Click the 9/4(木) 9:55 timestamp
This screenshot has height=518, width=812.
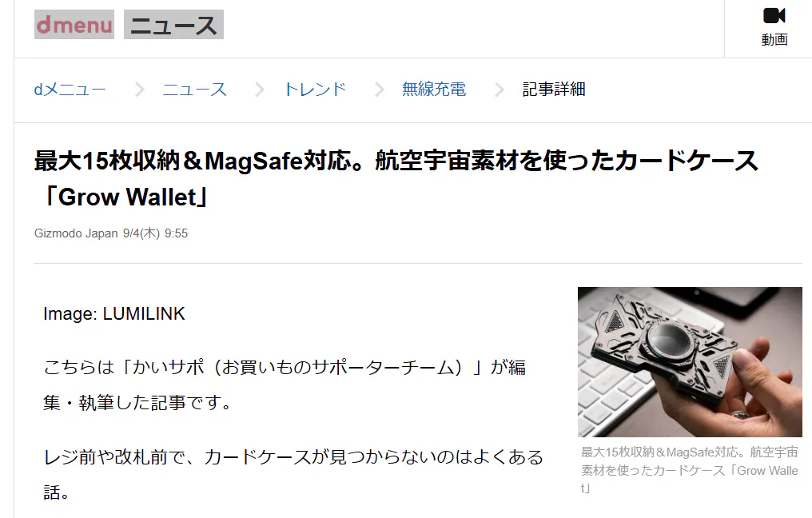coord(155,233)
